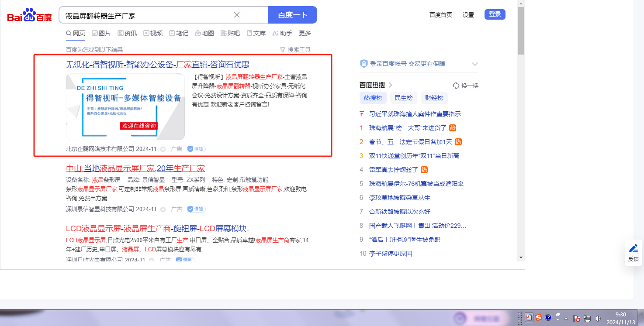Click the 得智视听 ad thumbnail image
This screenshot has width=644, height=326.
point(125,106)
